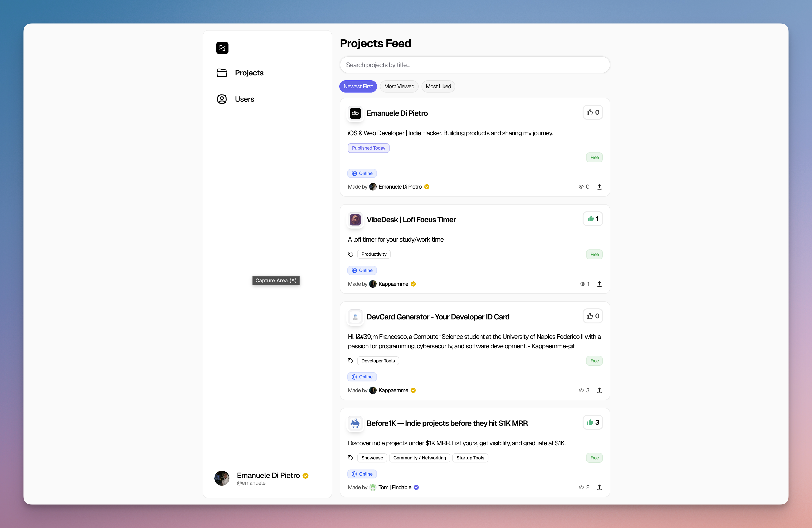Click the Online link on VibeDesk card
The image size is (812, 528).
(362, 270)
